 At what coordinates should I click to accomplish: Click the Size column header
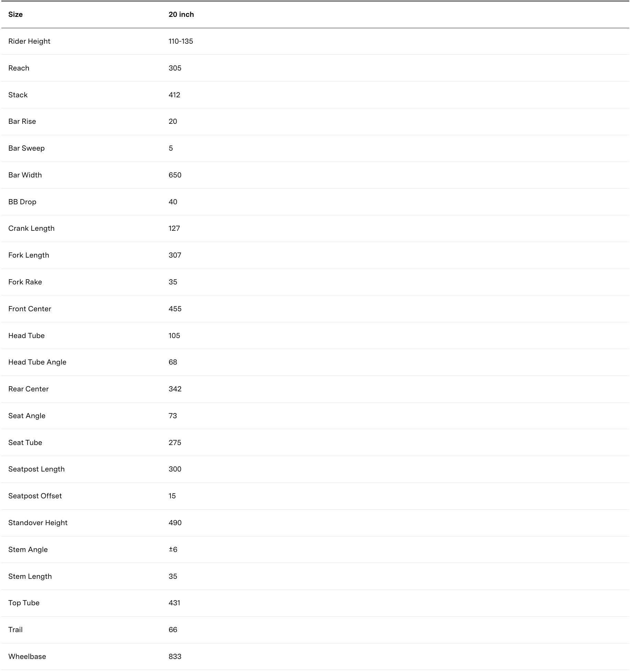click(15, 14)
